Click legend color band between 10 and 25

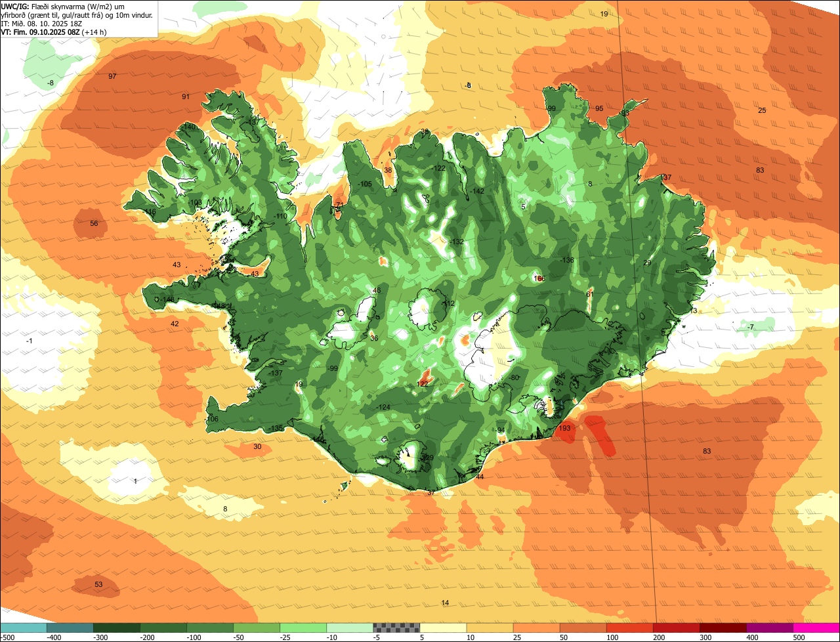tap(490, 628)
